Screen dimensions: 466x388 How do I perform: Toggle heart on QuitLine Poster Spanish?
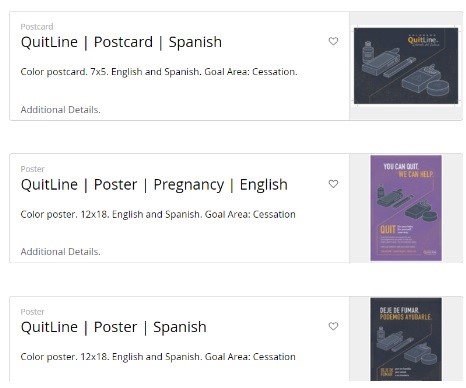coord(333,326)
